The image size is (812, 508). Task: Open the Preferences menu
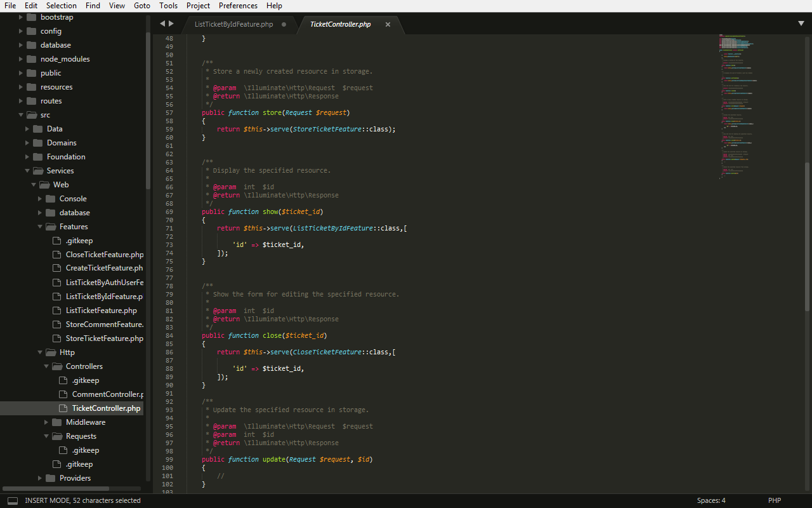(x=238, y=6)
